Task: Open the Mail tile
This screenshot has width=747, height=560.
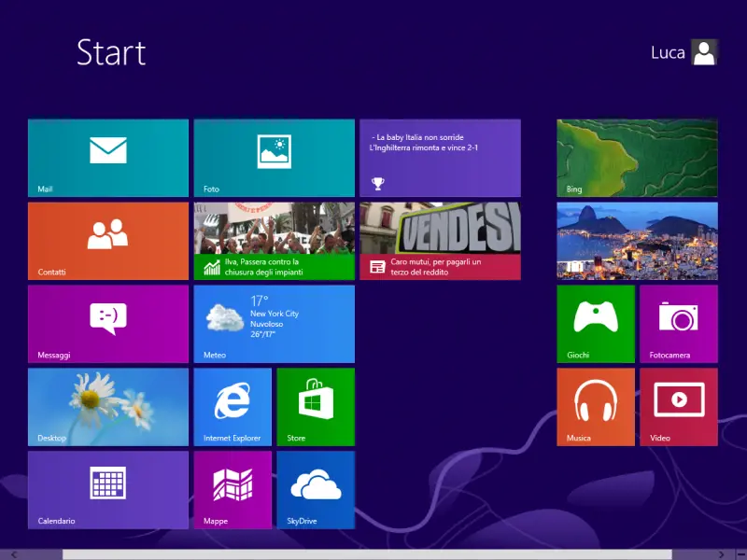Action: (x=108, y=158)
